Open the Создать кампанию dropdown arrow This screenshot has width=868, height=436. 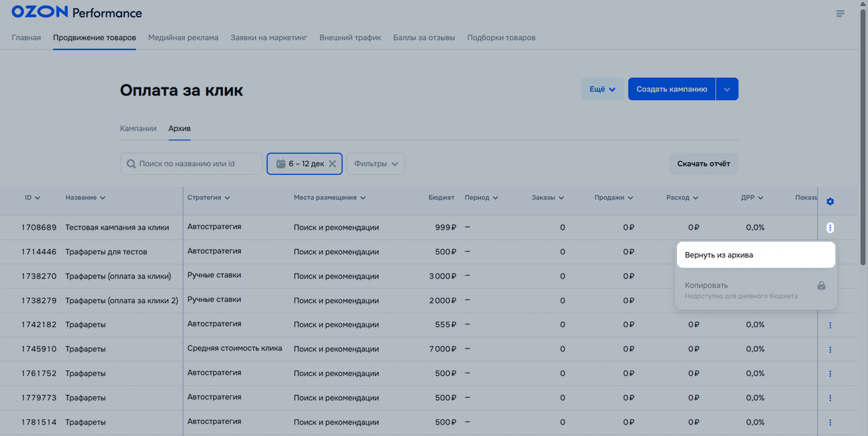[x=726, y=89]
